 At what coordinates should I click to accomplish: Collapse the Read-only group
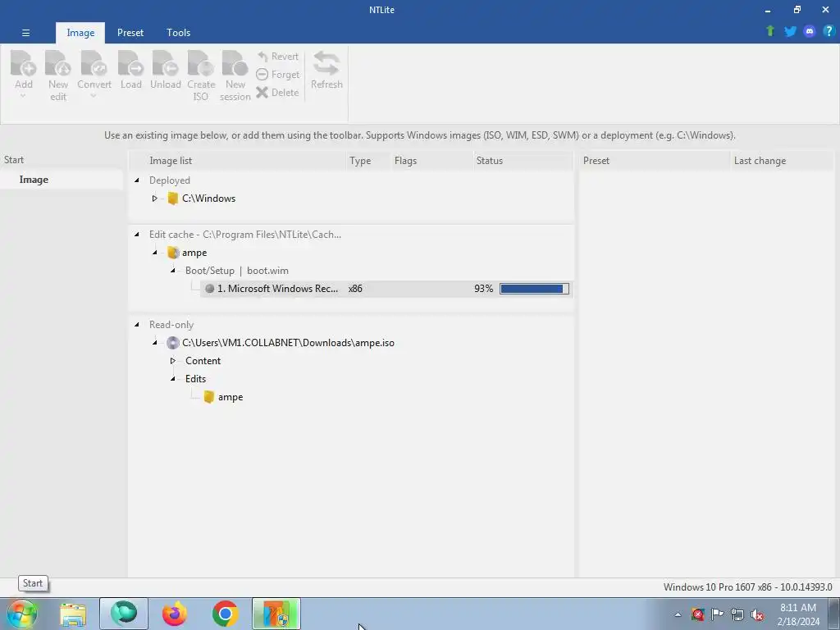click(137, 325)
